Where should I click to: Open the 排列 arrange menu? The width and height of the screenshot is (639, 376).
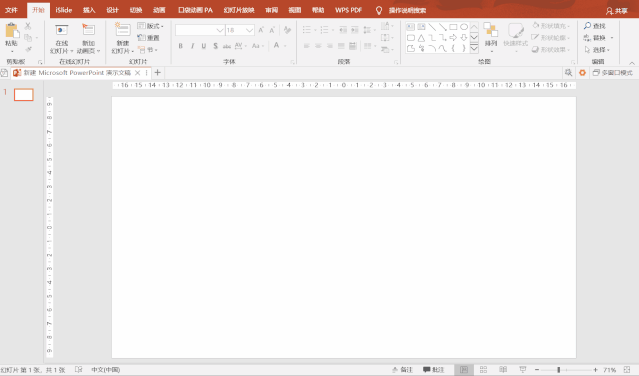(x=491, y=37)
